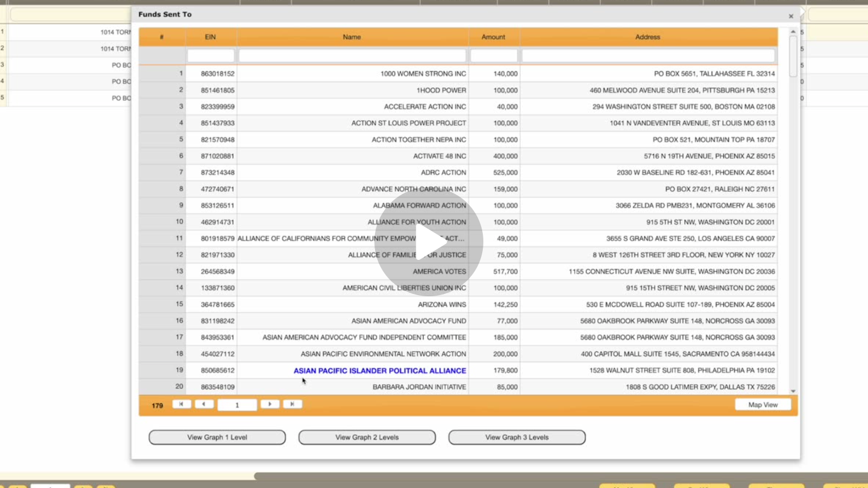Image resolution: width=868 pixels, height=488 pixels.
Task: Click View Graph 1 Level button
Action: (217, 437)
